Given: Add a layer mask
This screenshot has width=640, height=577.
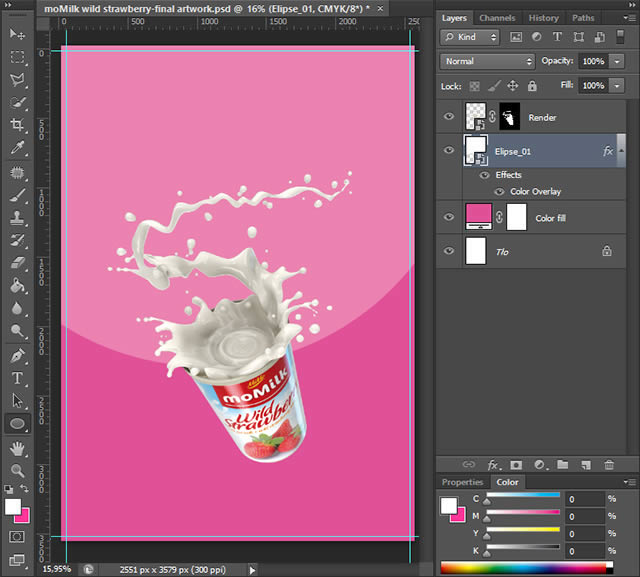Looking at the screenshot, I should (x=516, y=465).
